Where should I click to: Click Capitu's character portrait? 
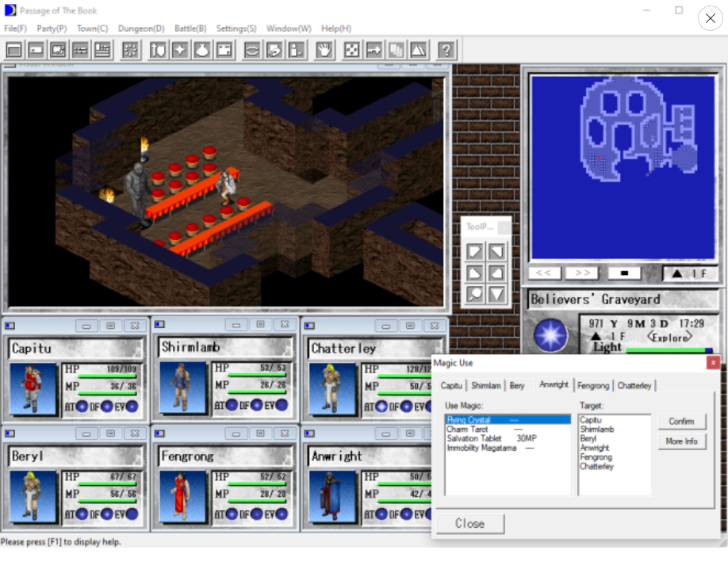coord(33,388)
